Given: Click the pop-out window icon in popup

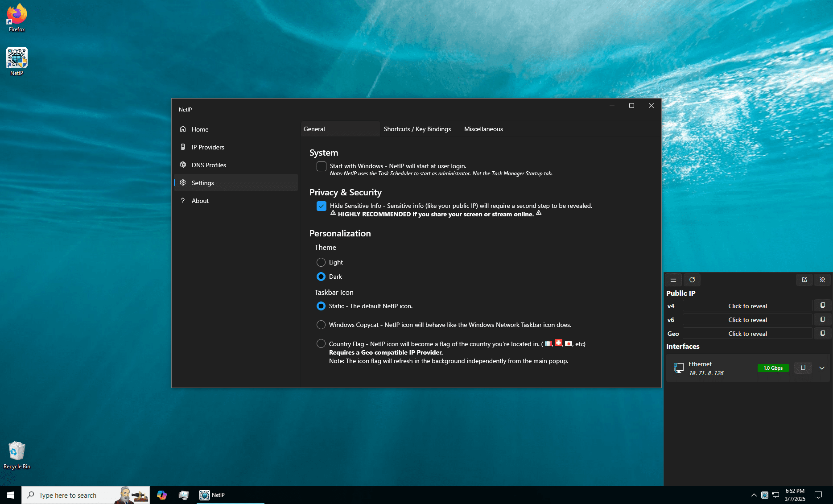Looking at the screenshot, I should (804, 280).
